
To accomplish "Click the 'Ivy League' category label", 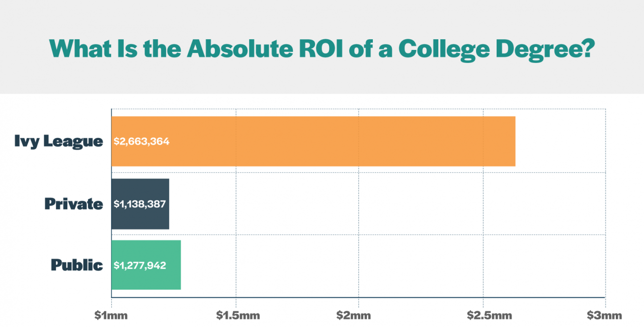I will 59,142.
